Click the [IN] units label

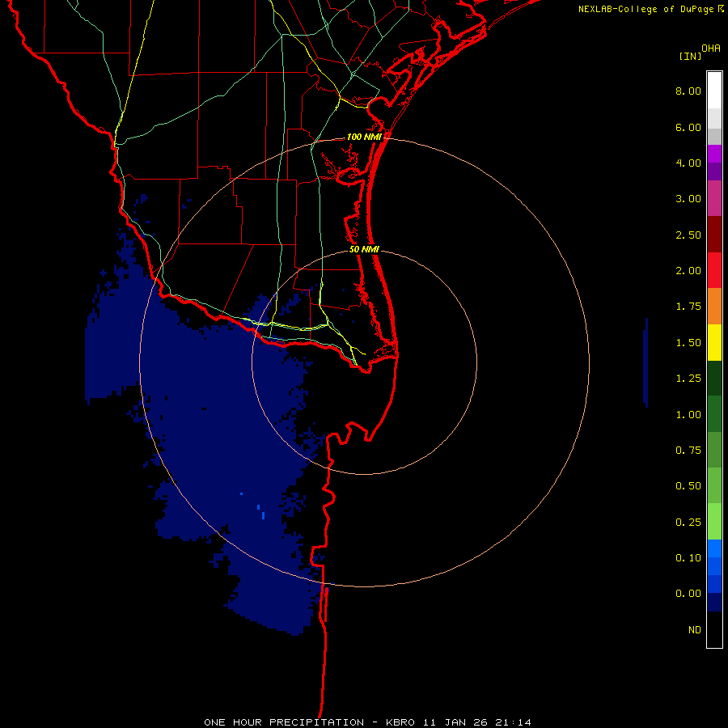click(x=690, y=56)
